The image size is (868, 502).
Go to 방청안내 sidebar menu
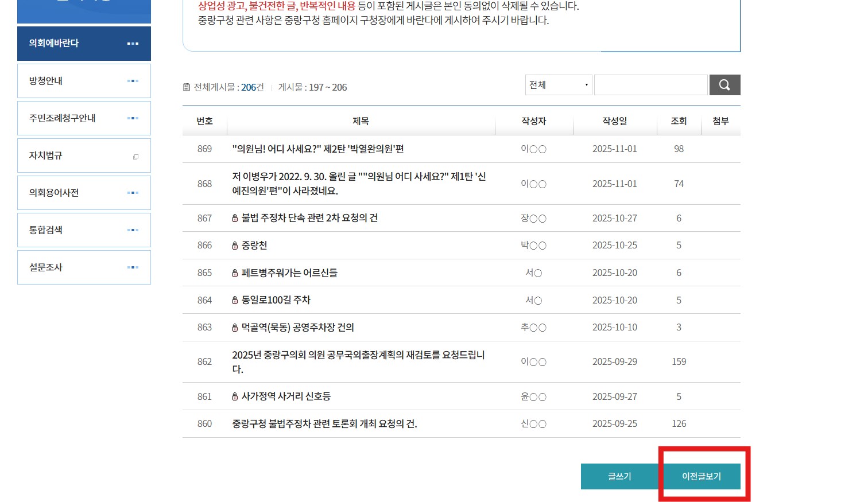(x=84, y=81)
